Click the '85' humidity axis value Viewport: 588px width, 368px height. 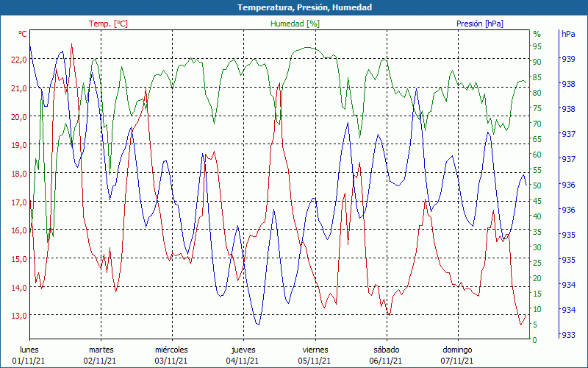537,77
